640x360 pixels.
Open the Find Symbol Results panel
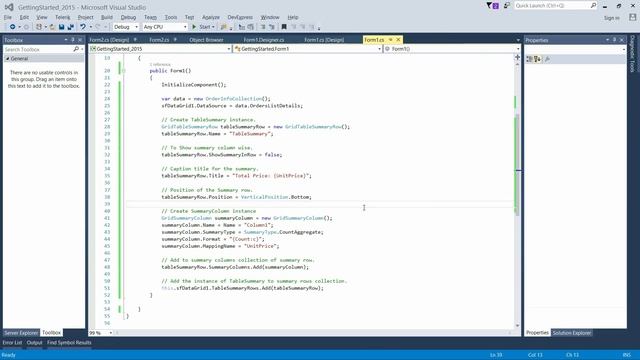coord(69,342)
